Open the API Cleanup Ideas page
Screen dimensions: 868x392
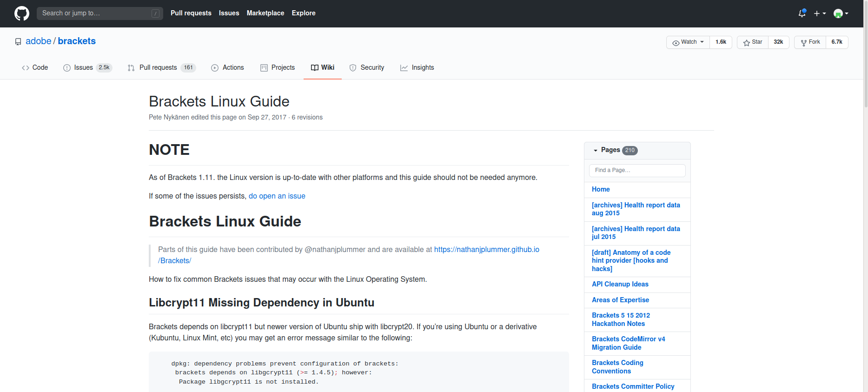click(620, 284)
